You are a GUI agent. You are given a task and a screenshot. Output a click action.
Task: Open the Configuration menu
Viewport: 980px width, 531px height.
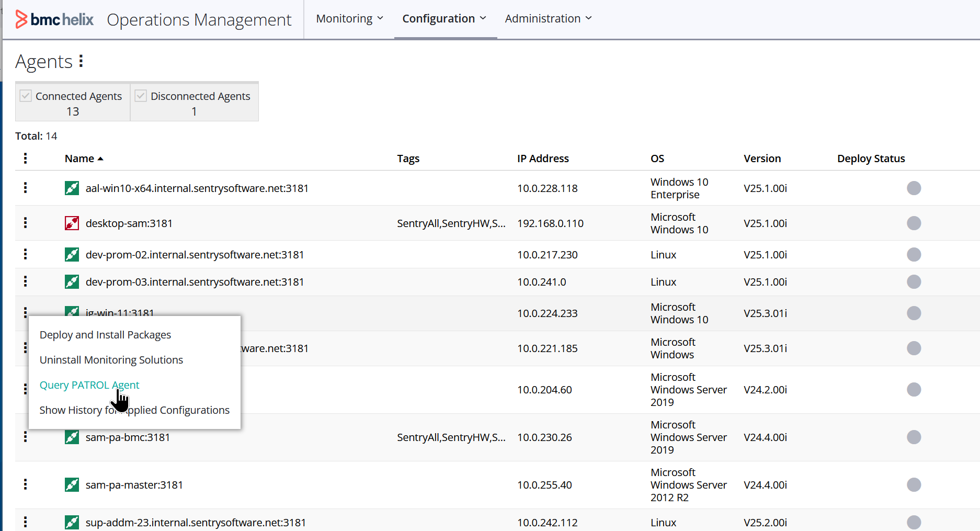point(443,18)
